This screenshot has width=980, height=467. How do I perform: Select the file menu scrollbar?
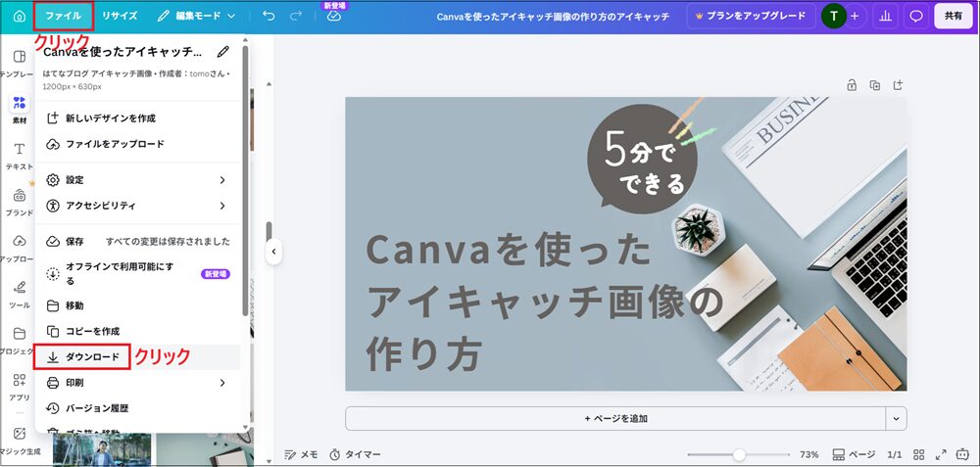[x=245, y=180]
